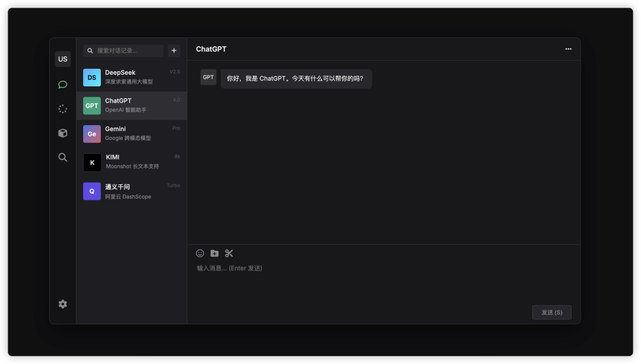Screen dimensions: 641x364
Task: Click the DS DeepSeek avatar
Action: [x=92, y=78]
